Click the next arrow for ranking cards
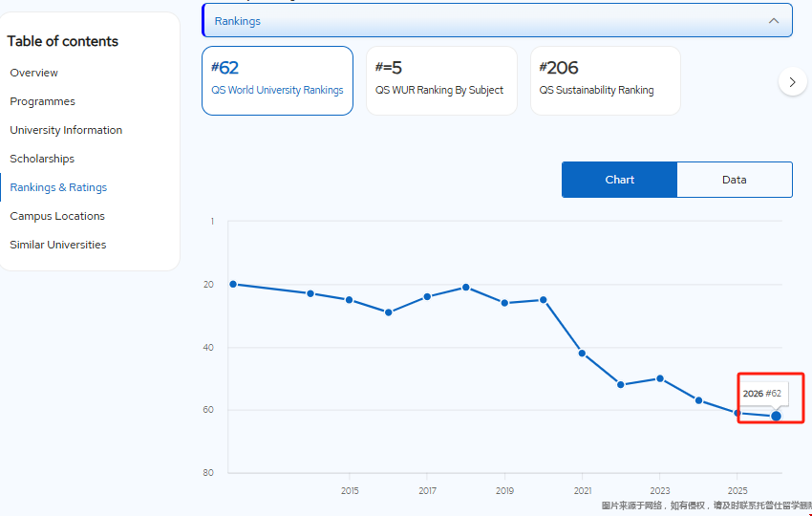The width and height of the screenshot is (812, 516). click(792, 82)
